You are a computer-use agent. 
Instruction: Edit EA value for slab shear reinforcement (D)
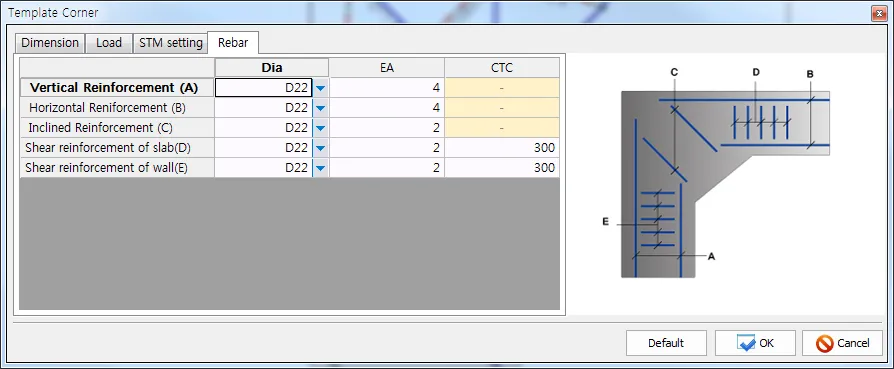pos(387,148)
